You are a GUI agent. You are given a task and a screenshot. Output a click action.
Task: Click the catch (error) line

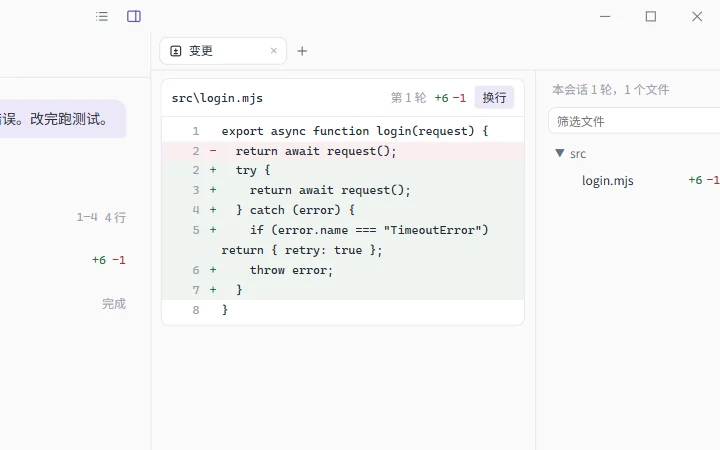[343, 210]
